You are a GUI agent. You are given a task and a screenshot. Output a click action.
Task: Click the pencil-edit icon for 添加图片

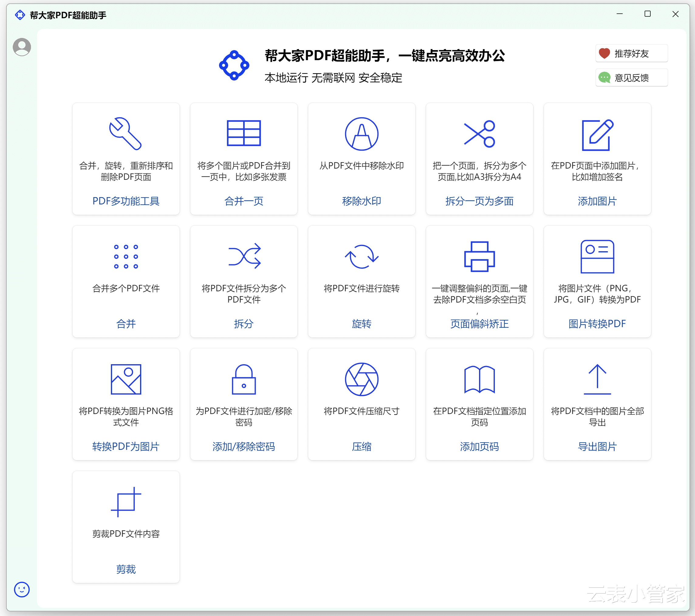pyautogui.click(x=597, y=135)
